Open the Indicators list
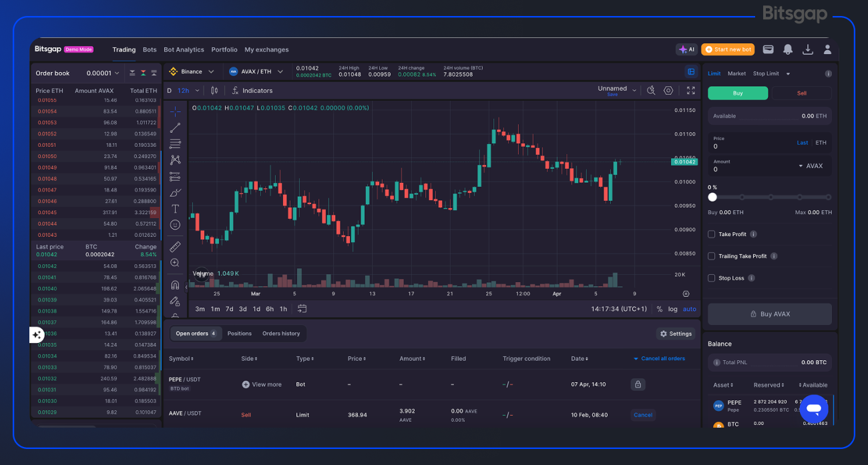 (252, 91)
